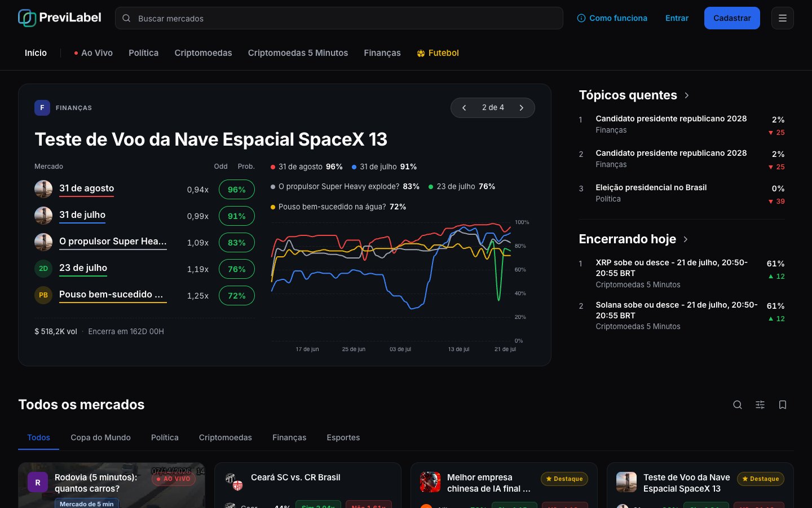Screen dimensions: 812x508
Task: Open the Início tab
Action: point(36,53)
